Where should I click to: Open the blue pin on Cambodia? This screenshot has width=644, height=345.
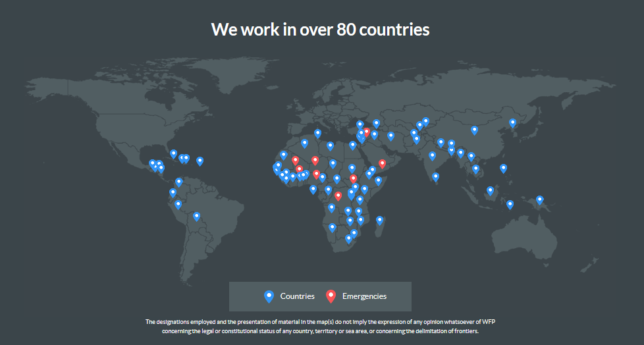tap(475, 169)
